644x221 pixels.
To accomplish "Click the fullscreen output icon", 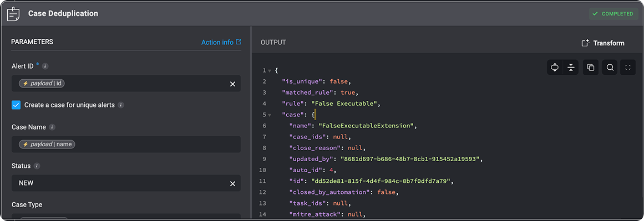I will tap(627, 68).
